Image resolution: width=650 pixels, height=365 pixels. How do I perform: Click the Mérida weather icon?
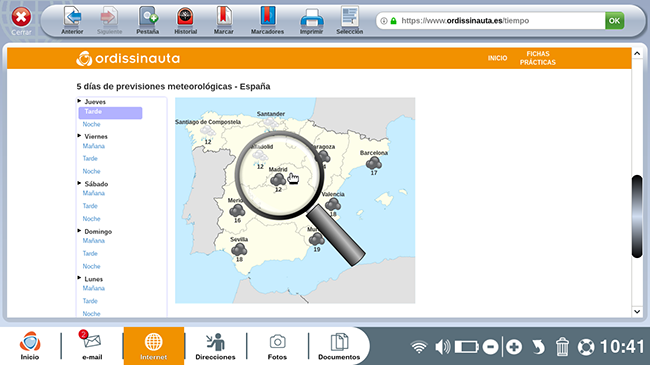pyautogui.click(x=237, y=211)
